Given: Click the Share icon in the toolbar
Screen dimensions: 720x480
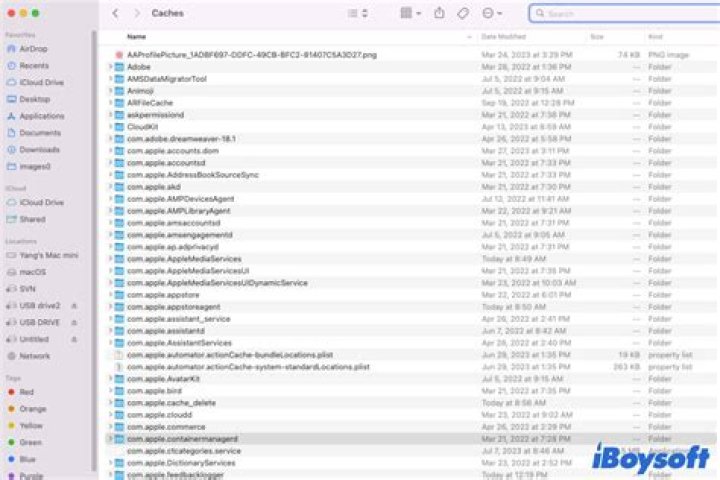Looking at the screenshot, I should click(x=439, y=13).
